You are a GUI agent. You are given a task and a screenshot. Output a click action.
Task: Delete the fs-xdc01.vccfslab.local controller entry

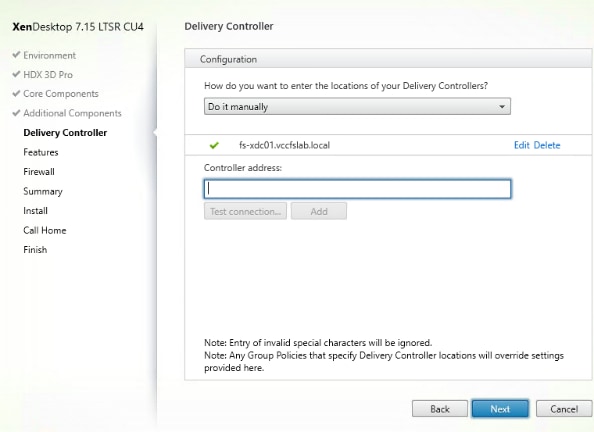(547, 145)
